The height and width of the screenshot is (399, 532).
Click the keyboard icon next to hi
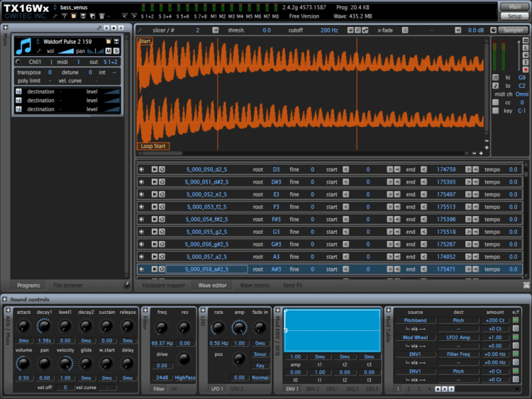(496, 77)
